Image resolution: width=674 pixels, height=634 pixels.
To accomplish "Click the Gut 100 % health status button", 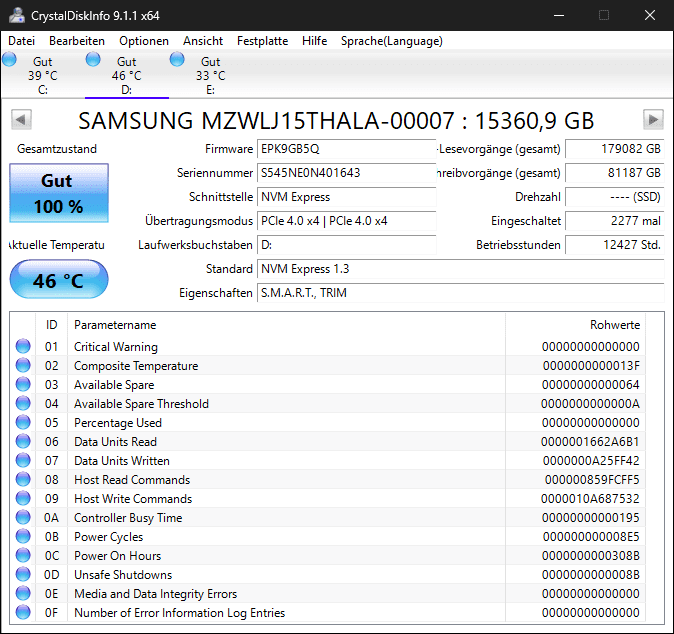I will click(x=59, y=193).
